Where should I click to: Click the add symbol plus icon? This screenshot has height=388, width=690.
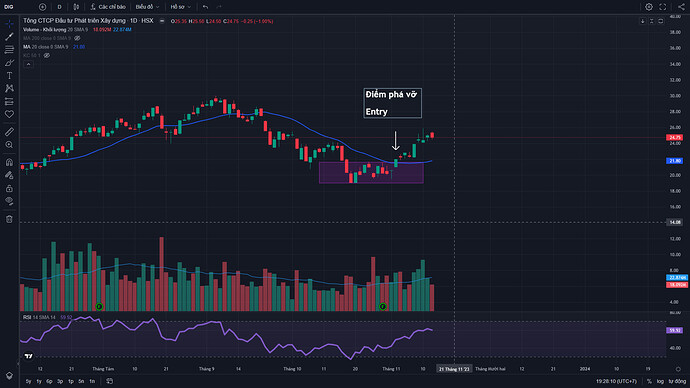42,7
